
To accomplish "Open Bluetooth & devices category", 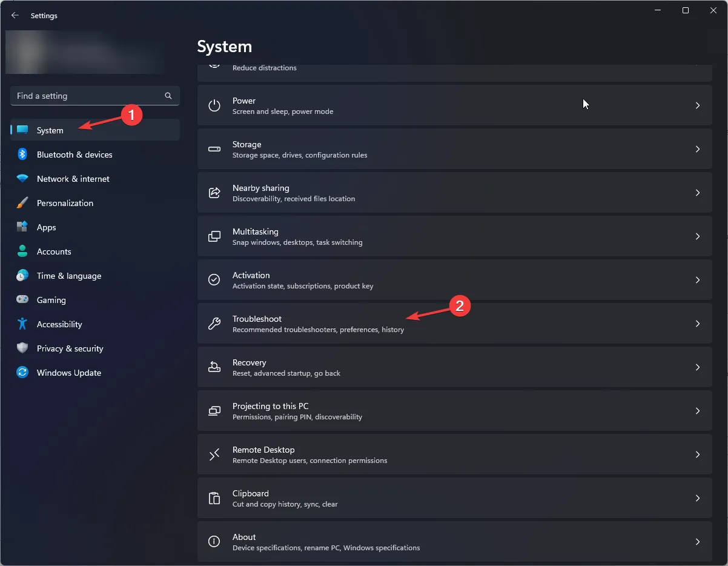I will (95, 155).
